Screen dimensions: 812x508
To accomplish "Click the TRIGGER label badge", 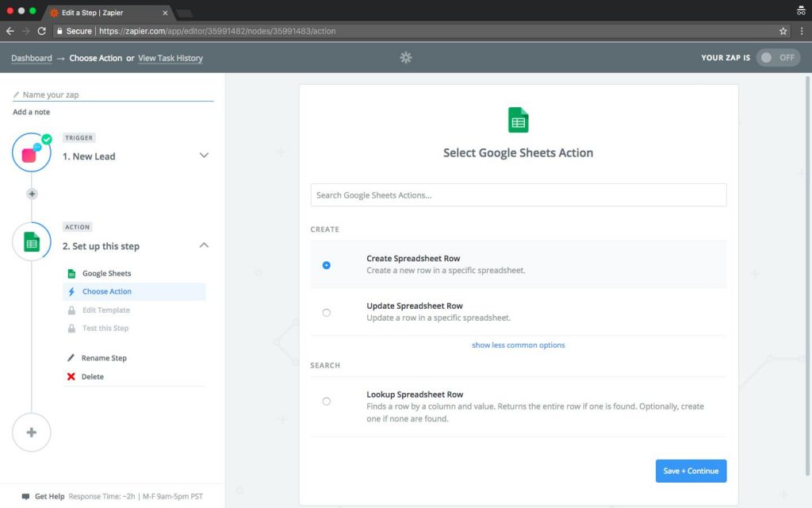I will point(79,138).
